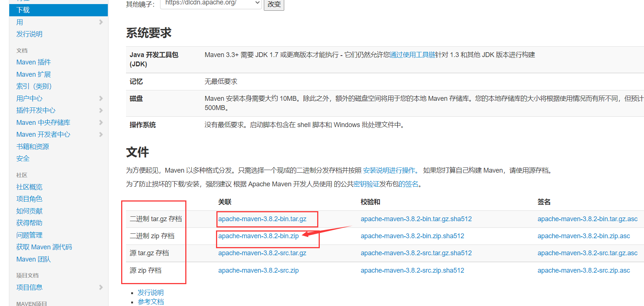
Task: Open 获取 Maven 源代码 sidebar link
Action: pos(44,247)
